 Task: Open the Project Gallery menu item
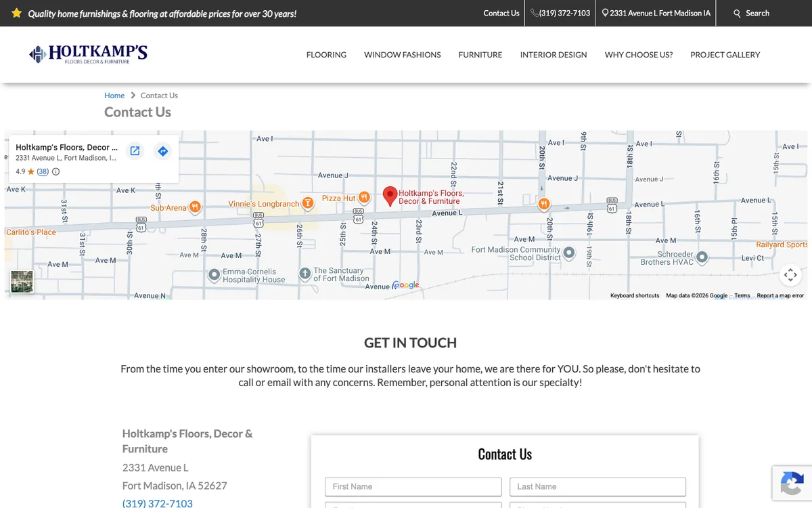[725, 55]
